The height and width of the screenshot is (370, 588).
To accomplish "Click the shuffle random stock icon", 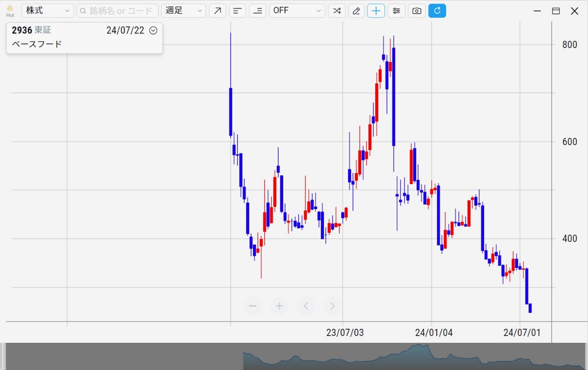I will [337, 11].
